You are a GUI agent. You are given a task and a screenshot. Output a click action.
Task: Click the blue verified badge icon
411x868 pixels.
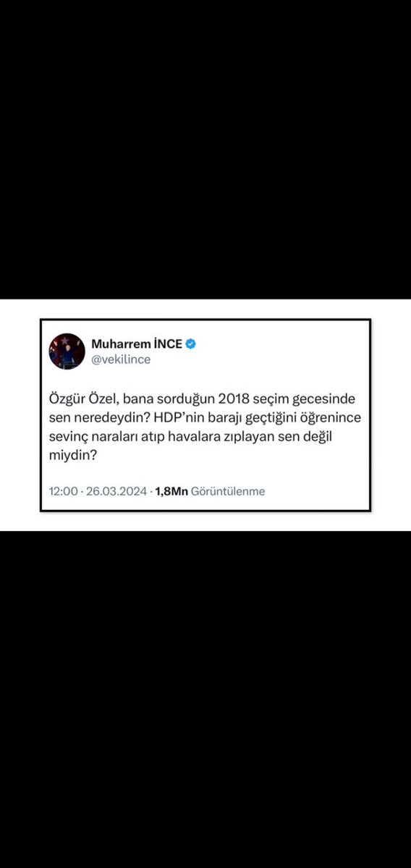pyautogui.click(x=191, y=343)
